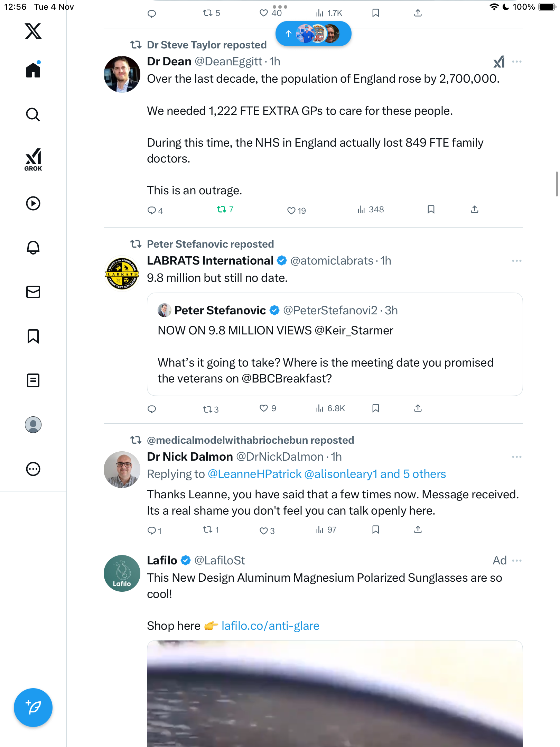Open Messages envelope in sidebar
The width and height of the screenshot is (560, 747).
tap(33, 292)
